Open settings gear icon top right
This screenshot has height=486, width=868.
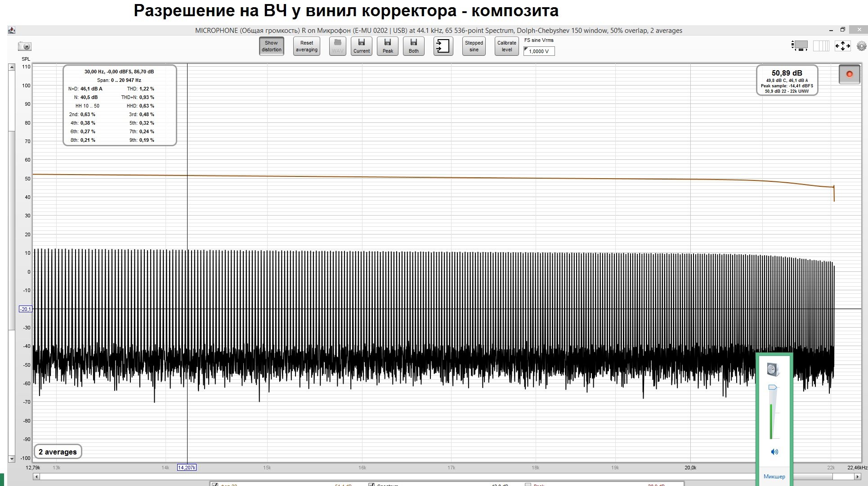click(x=861, y=46)
